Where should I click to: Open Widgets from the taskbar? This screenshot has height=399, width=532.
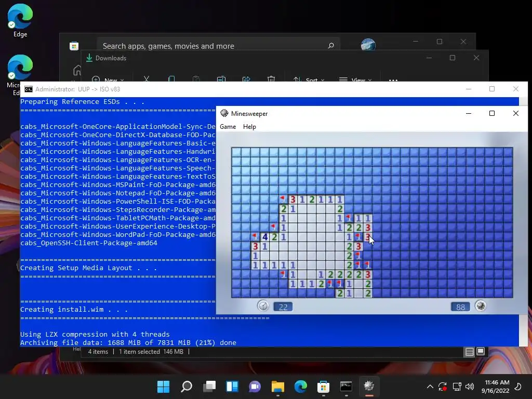pos(232,386)
